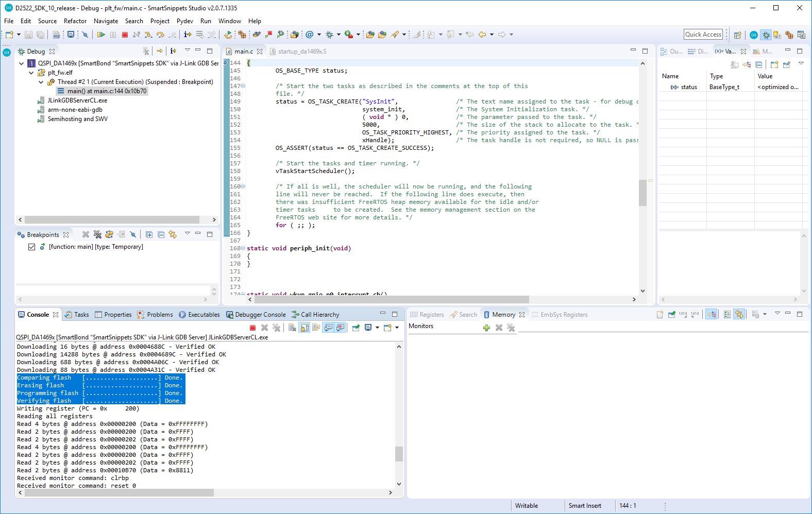Terminate the console process with the red square
Screen dimensions: 812x514
coord(252,328)
